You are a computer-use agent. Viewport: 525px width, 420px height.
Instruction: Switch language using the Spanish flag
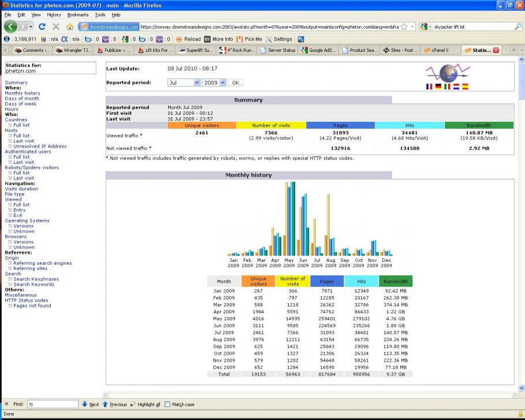coord(465,87)
